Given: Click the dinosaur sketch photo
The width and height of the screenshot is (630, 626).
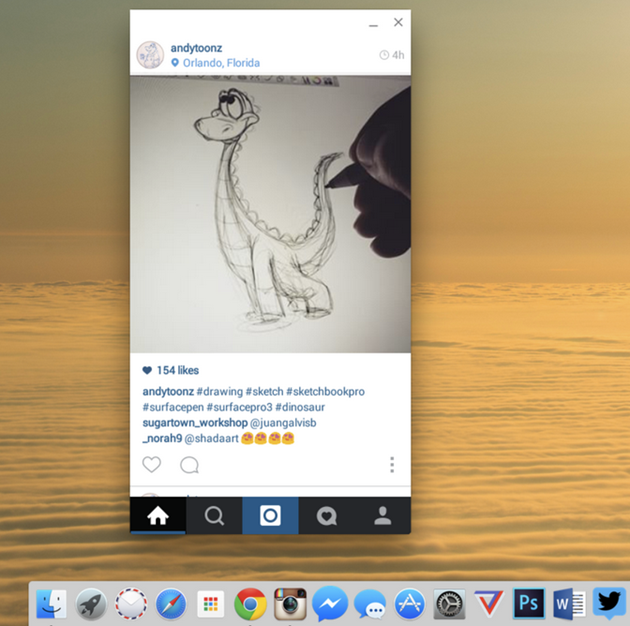Looking at the screenshot, I should coord(270,214).
